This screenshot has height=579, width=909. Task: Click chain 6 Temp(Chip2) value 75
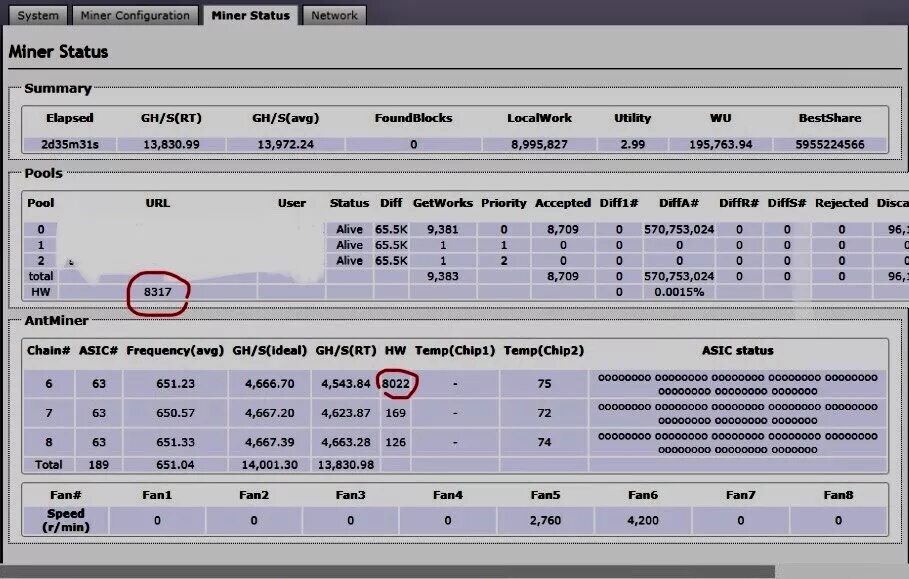coord(544,384)
